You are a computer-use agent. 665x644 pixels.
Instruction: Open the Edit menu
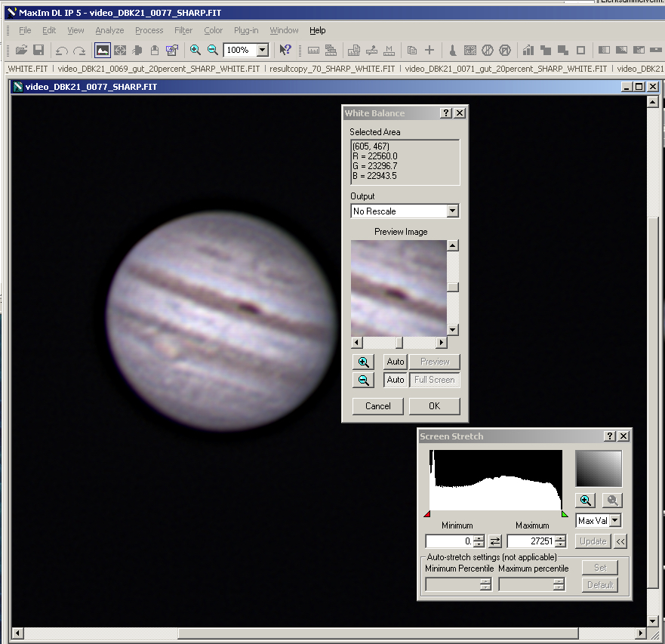pos(49,30)
